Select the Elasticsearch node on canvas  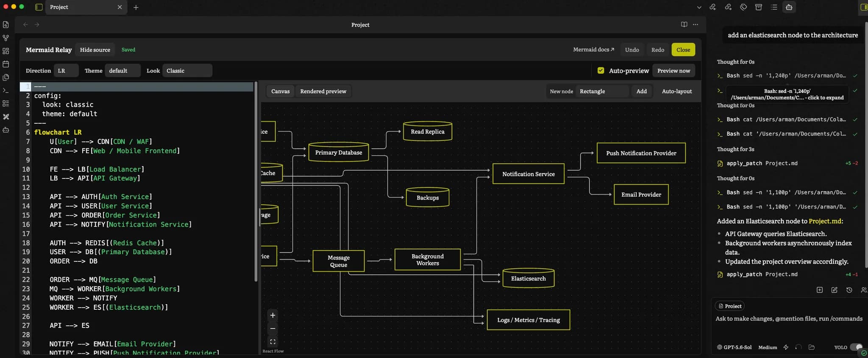tap(529, 278)
